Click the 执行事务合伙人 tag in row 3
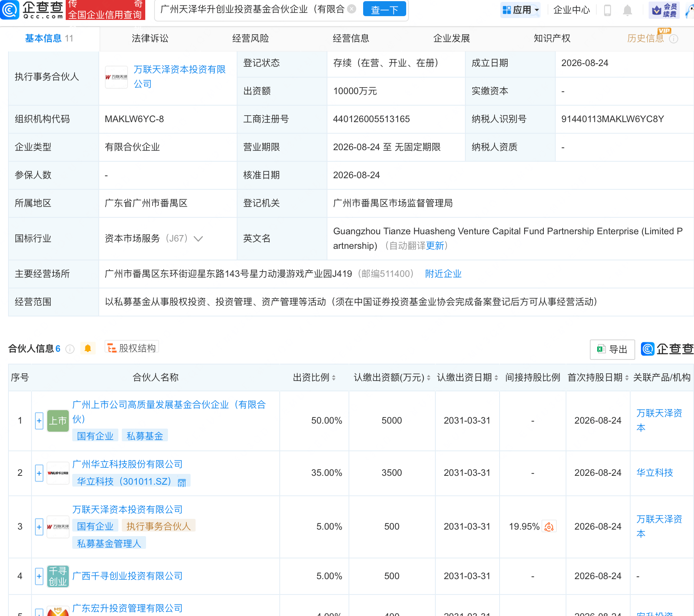694x616 pixels. coord(159,526)
